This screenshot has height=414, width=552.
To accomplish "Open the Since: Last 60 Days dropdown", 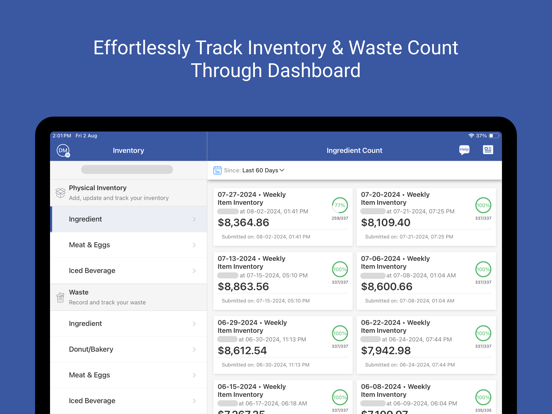I will pyautogui.click(x=254, y=170).
